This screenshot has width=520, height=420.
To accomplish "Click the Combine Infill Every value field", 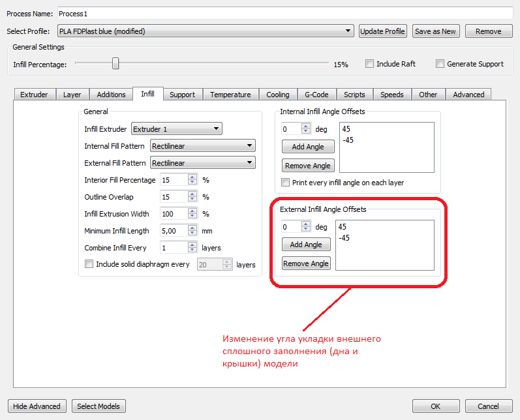I will click(174, 247).
